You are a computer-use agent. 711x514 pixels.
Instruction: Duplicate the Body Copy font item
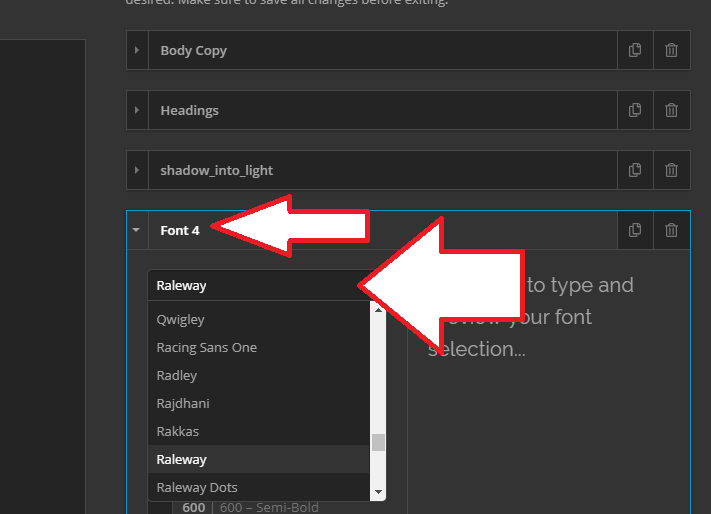pos(635,50)
